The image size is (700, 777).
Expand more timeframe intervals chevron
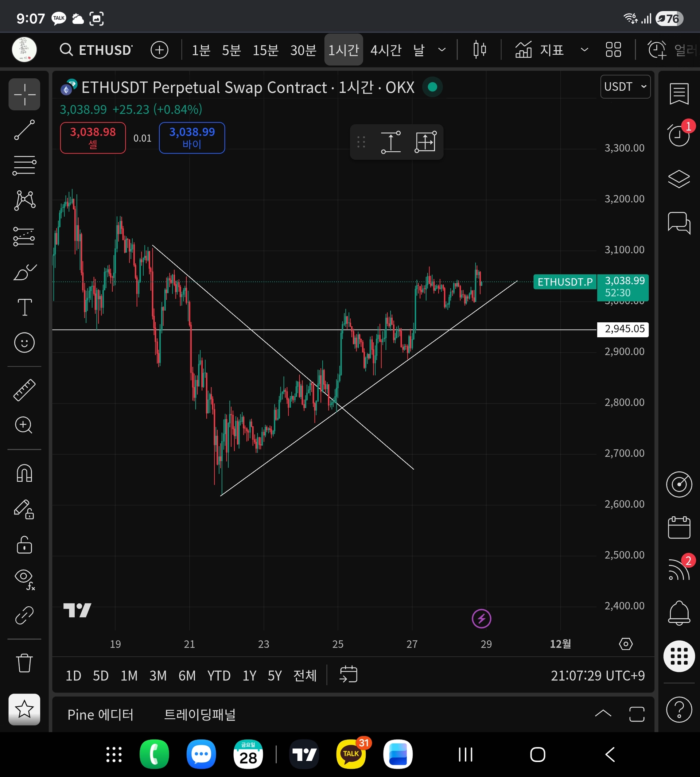[x=442, y=50]
